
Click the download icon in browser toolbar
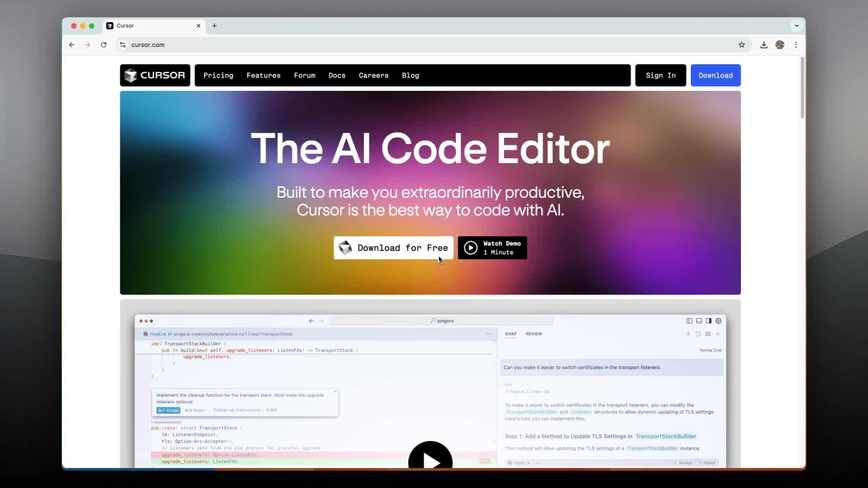pyautogui.click(x=764, y=45)
